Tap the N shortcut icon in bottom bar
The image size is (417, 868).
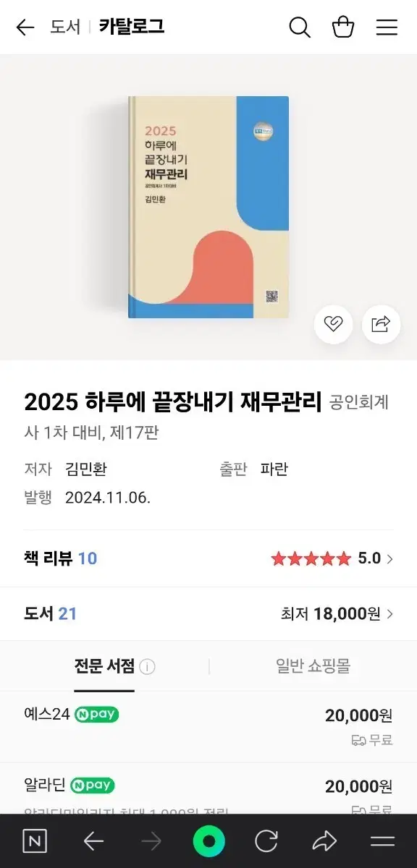(x=35, y=841)
